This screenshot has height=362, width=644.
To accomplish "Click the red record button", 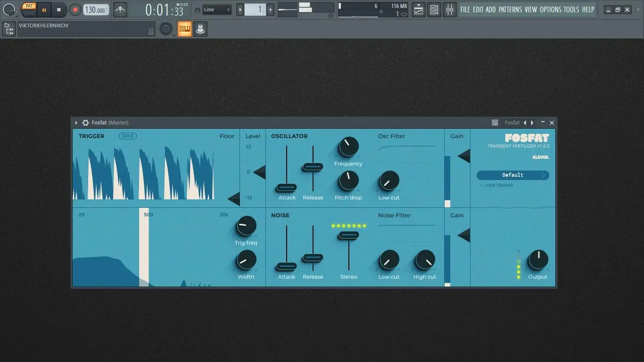I will point(75,9).
